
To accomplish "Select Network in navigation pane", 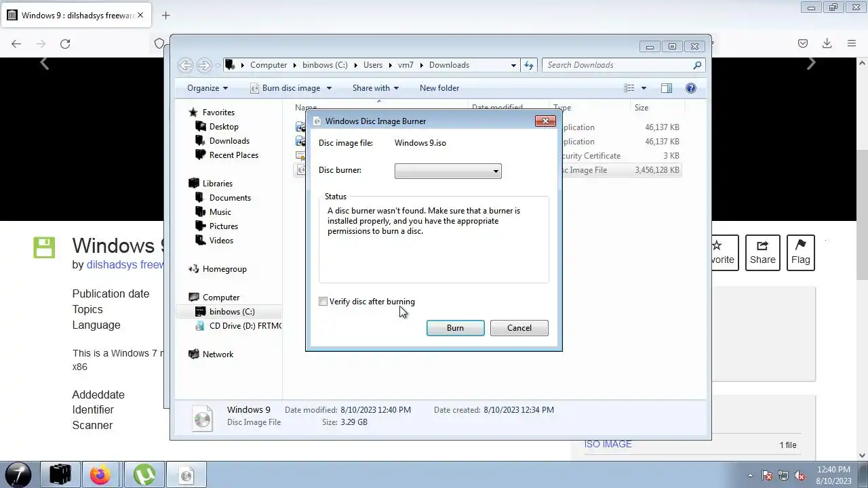I will point(218,354).
